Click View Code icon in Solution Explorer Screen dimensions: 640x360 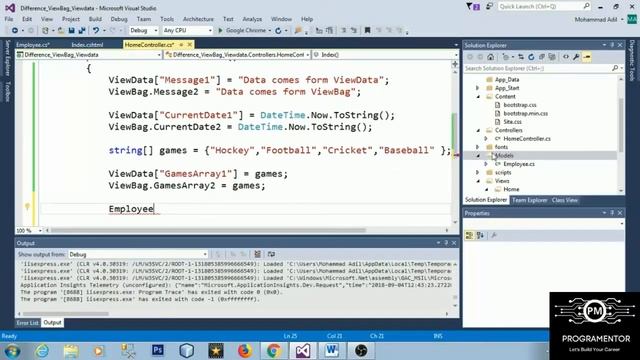566,57
